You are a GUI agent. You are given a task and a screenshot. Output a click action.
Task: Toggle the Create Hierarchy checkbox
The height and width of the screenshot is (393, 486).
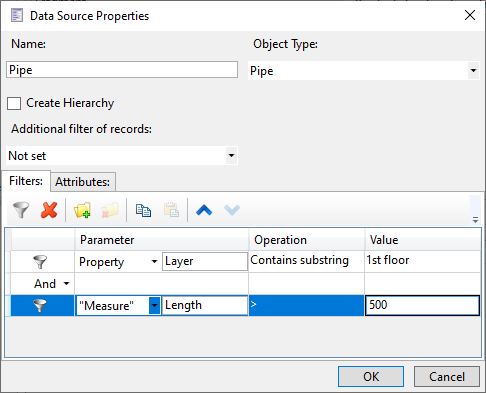[x=14, y=103]
